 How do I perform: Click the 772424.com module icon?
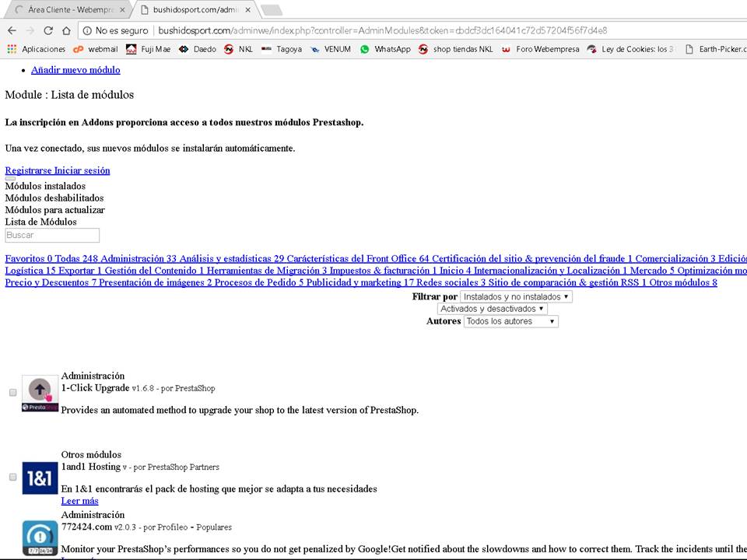coord(40,537)
